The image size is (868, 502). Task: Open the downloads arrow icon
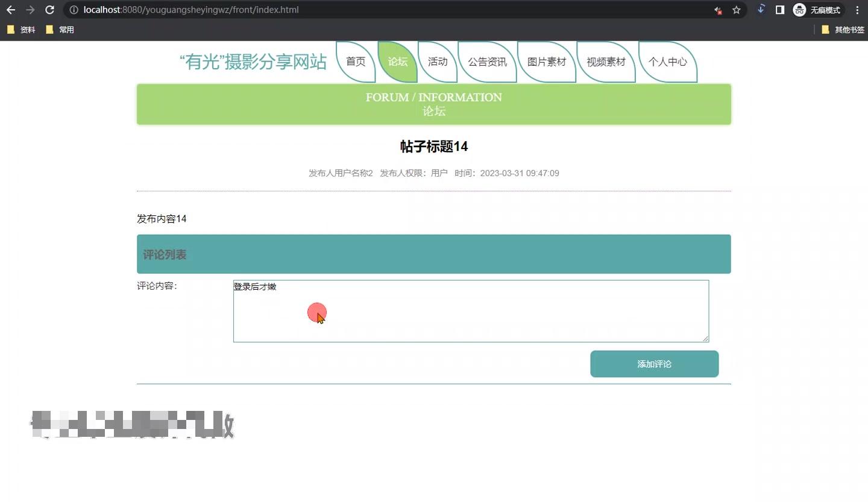coord(761,10)
